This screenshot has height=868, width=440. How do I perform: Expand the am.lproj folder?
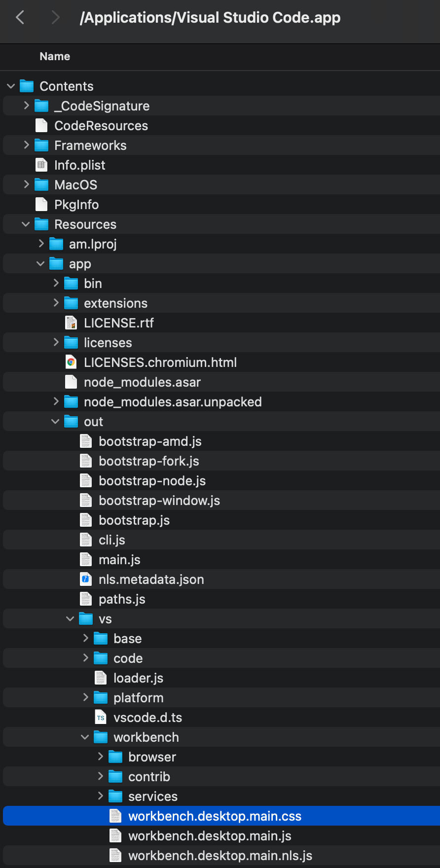(41, 244)
